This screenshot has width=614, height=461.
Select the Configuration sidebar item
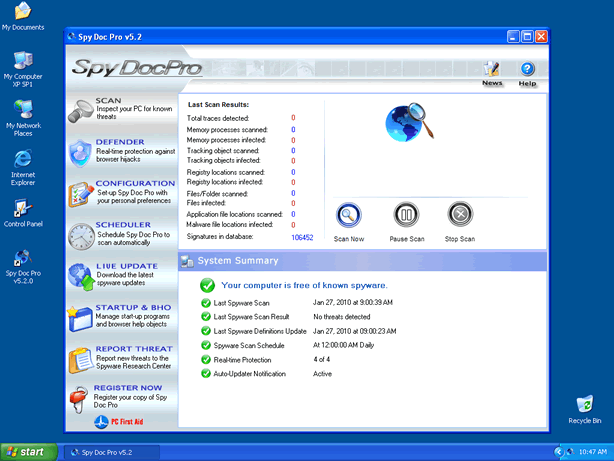point(120,193)
